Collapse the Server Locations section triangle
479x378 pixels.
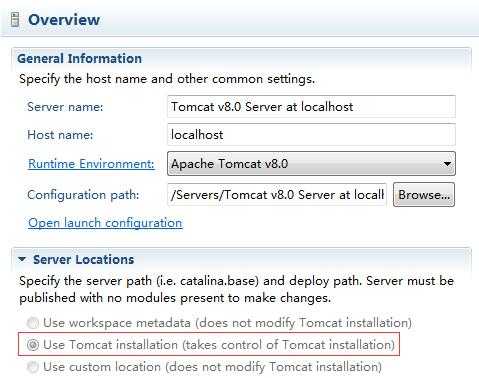(x=22, y=259)
